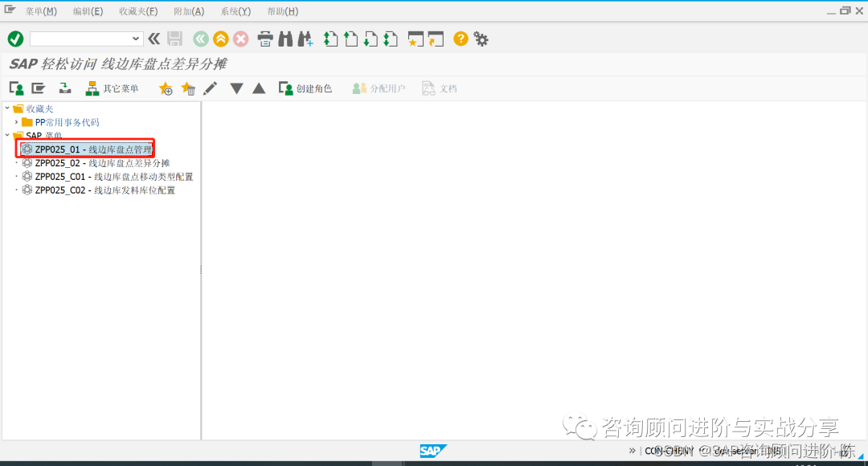This screenshot has height=466, width=868.
Task: Select ZPP025_C02 - 线边库发料库位配置
Action: (x=105, y=190)
